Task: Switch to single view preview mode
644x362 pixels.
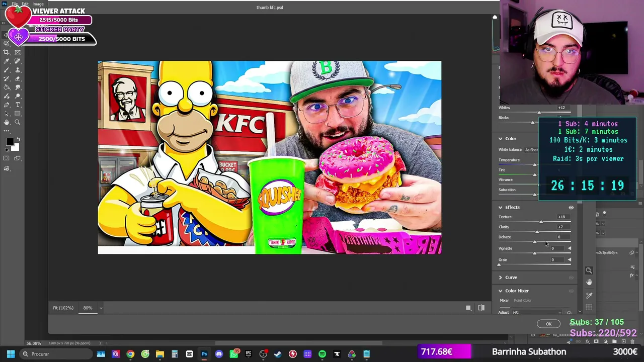Action: pos(468,308)
